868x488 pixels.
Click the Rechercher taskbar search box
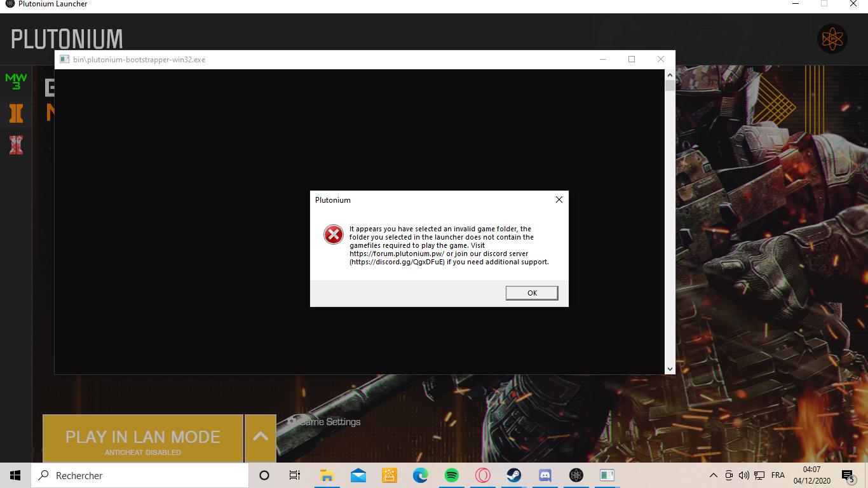coord(140,475)
